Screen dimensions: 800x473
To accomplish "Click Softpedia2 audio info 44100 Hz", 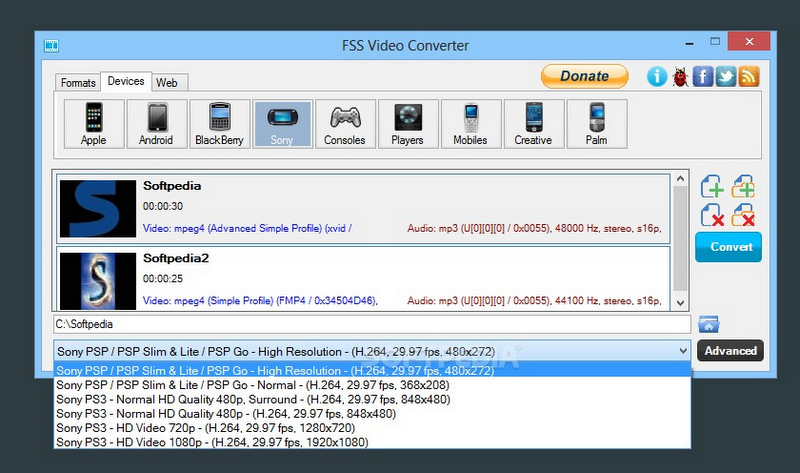I will [x=534, y=301].
